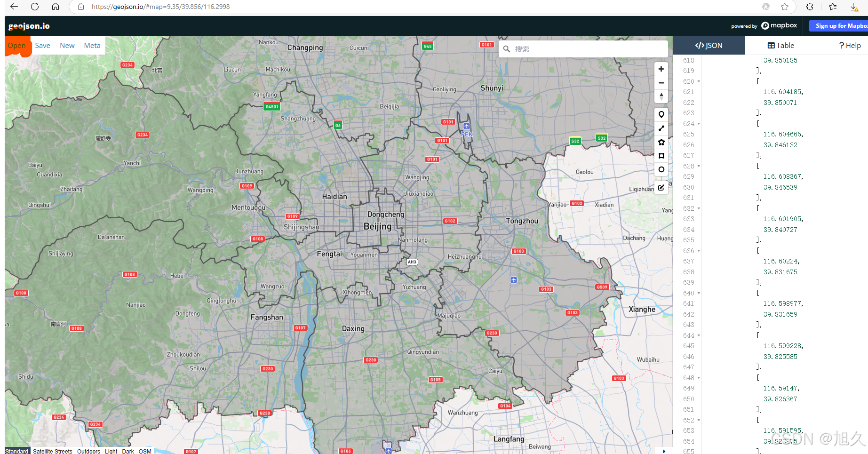Click the Tongzhou label on map
The image size is (868, 454).
coord(522,221)
